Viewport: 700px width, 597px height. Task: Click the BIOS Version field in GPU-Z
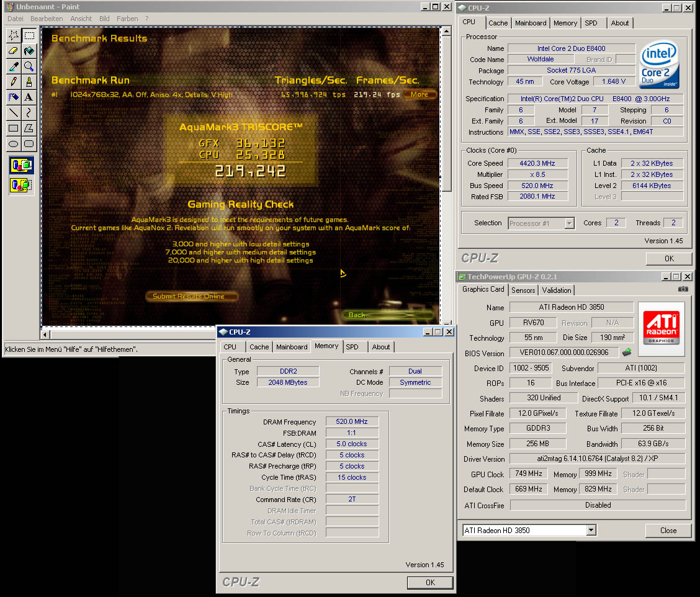click(564, 352)
